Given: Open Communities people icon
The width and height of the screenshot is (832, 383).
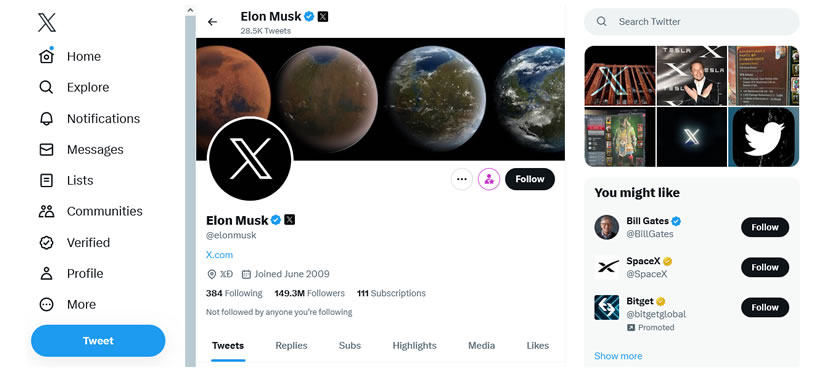Looking at the screenshot, I should coord(47,211).
